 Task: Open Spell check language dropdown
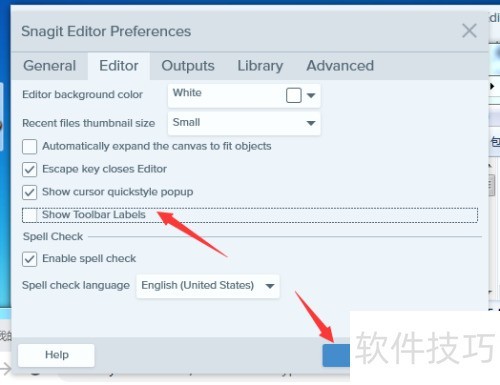[x=208, y=286]
